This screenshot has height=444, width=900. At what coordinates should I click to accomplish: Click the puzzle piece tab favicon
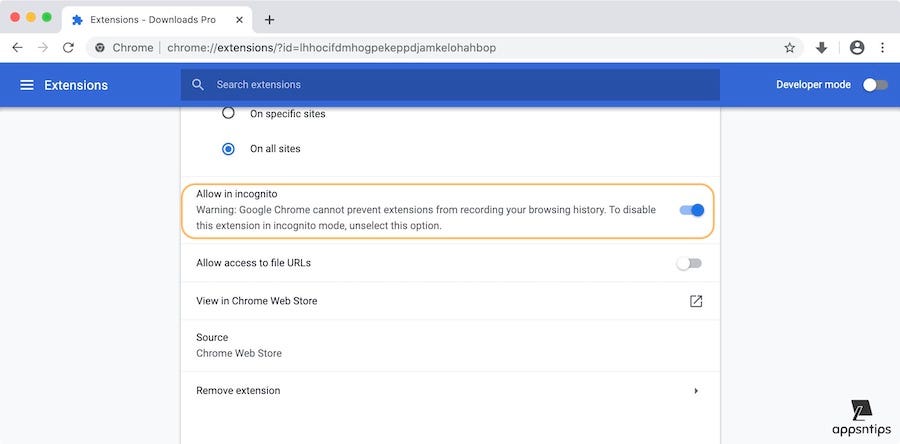coord(77,20)
